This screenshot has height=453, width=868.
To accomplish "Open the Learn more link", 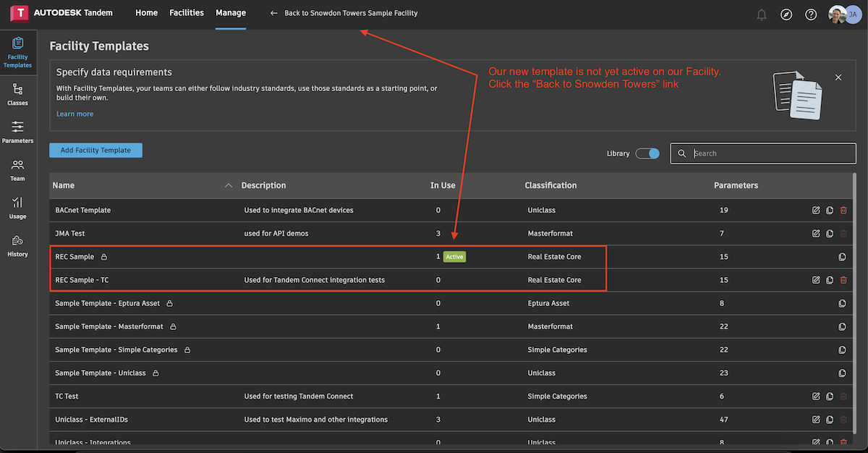I will (75, 114).
